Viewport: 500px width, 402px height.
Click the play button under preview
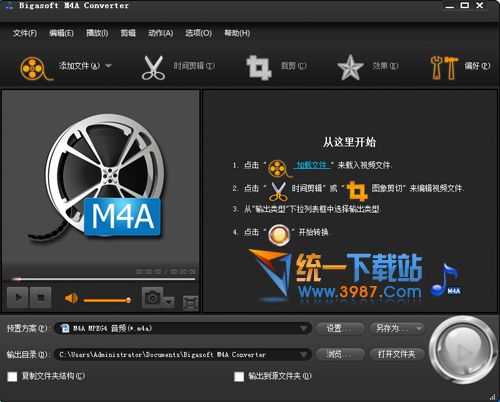(18, 297)
